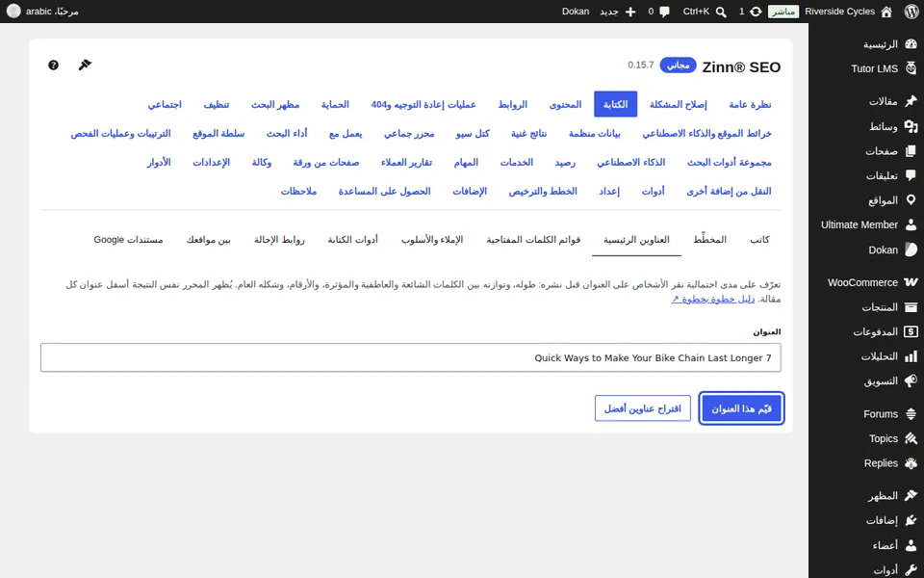Open عمليات إعادة التوجيه و404 tab
This screenshot has height=578, width=924.
click(x=423, y=104)
